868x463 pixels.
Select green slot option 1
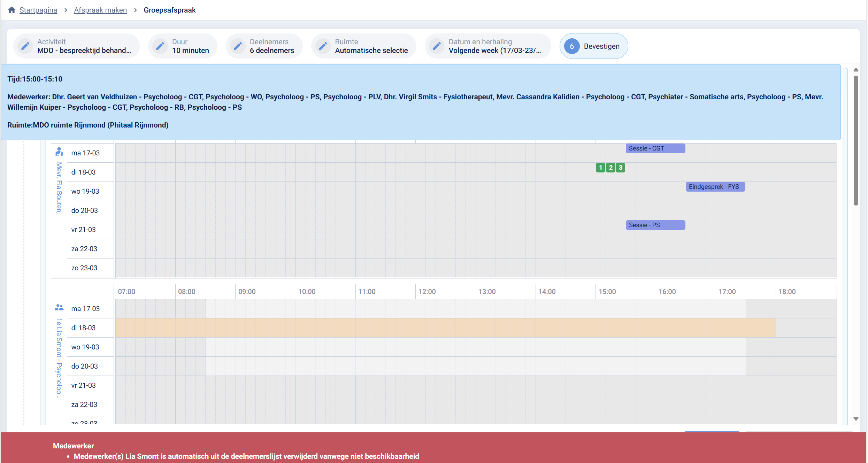[x=600, y=168]
